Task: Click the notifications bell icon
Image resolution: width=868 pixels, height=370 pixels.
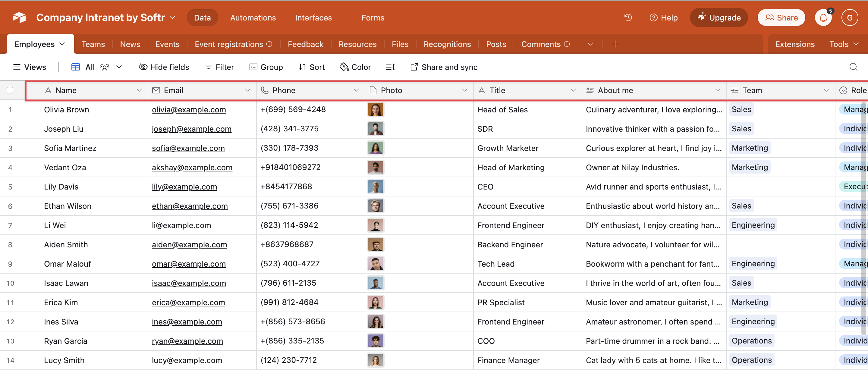Action: pos(823,17)
